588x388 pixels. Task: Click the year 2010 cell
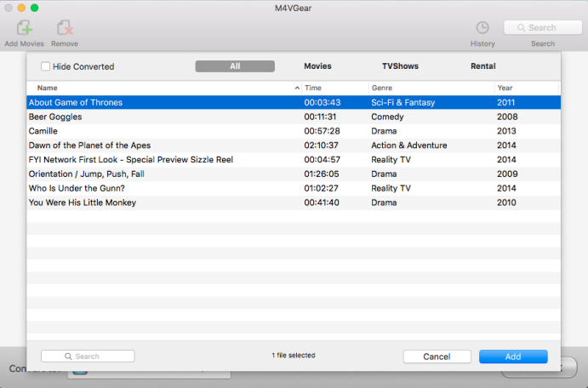click(x=506, y=203)
